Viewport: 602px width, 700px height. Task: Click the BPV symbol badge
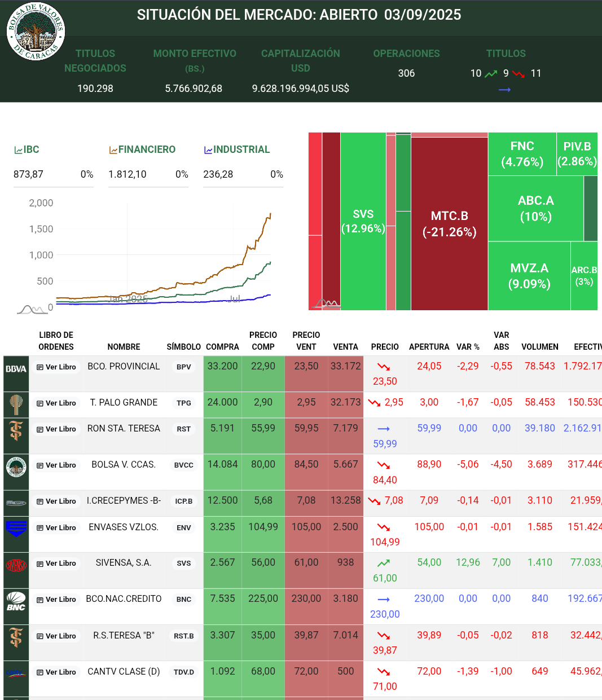click(184, 367)
